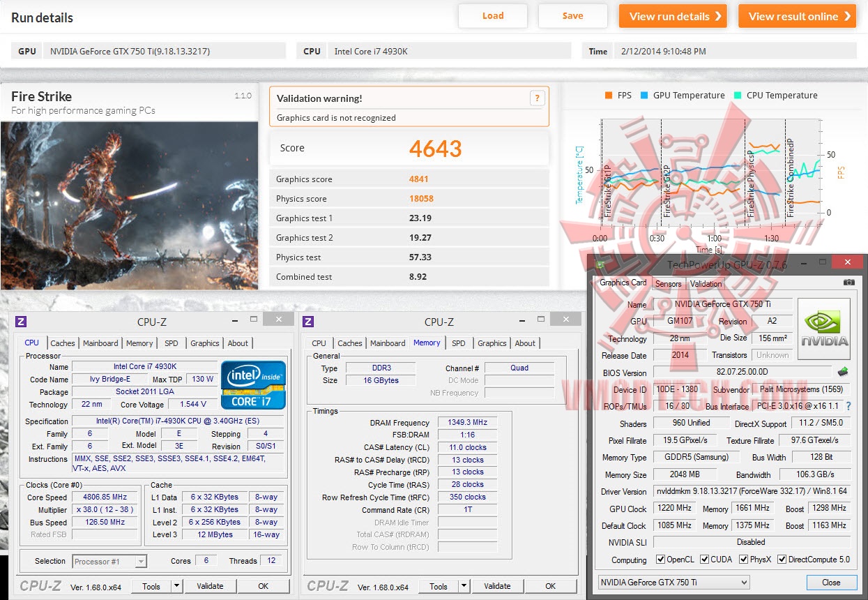Viewport: 868px width, 600px height.
Task: Click the Combined test value 8.92
Action: [418, 276]
